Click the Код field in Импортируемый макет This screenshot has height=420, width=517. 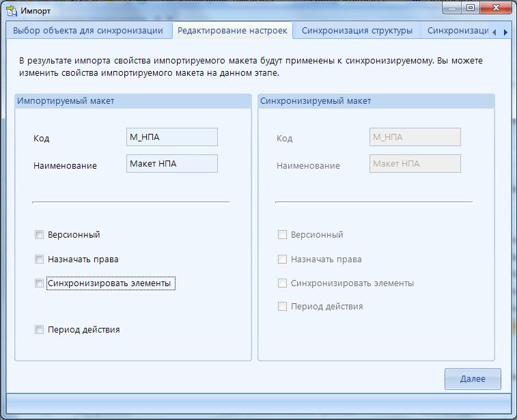point(171,137)
